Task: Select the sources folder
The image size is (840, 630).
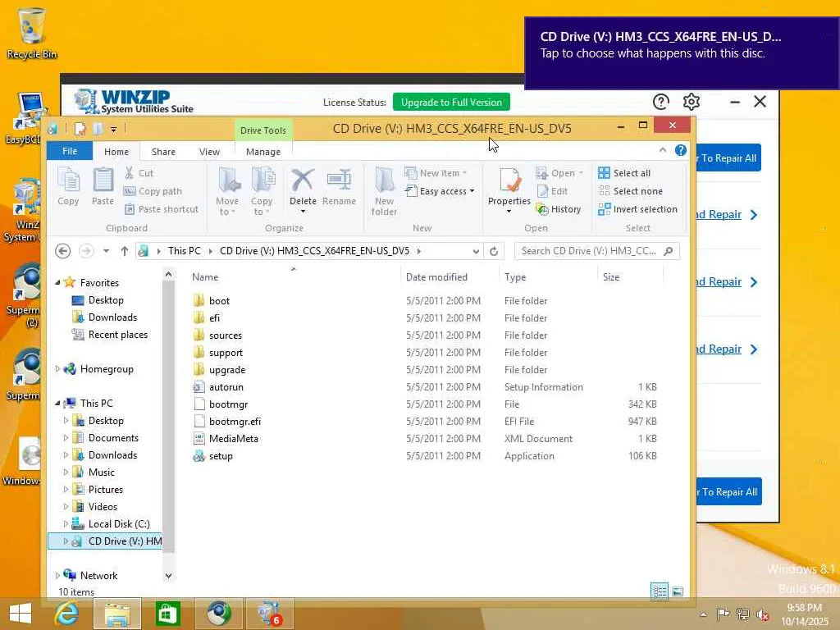Action: coord(225,336)
